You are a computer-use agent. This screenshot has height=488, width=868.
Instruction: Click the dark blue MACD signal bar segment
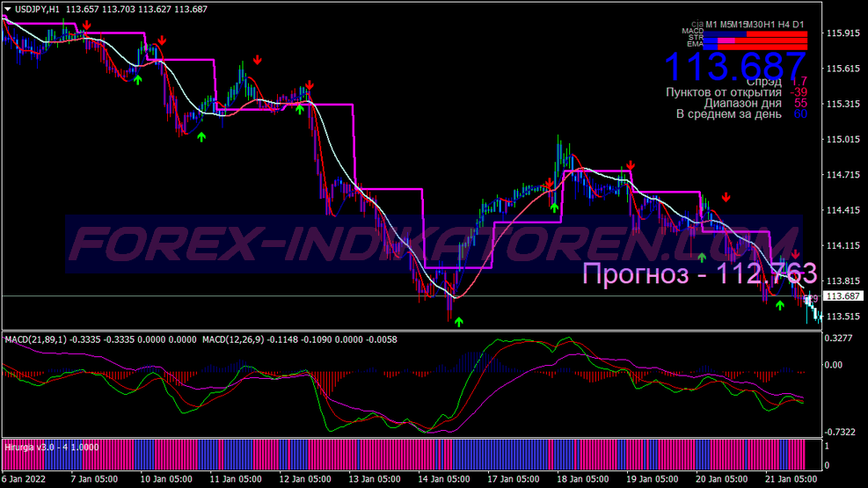tap(725, 34)
